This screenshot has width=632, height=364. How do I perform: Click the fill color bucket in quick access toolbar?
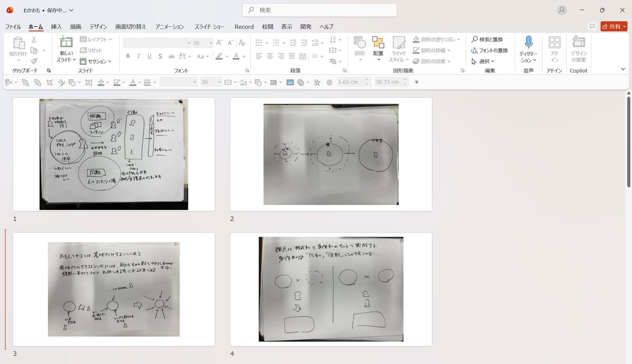[101, 82]
